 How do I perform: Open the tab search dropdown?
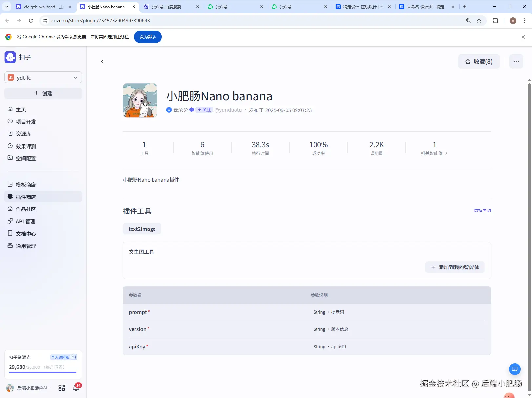click(x=7, y=7)
